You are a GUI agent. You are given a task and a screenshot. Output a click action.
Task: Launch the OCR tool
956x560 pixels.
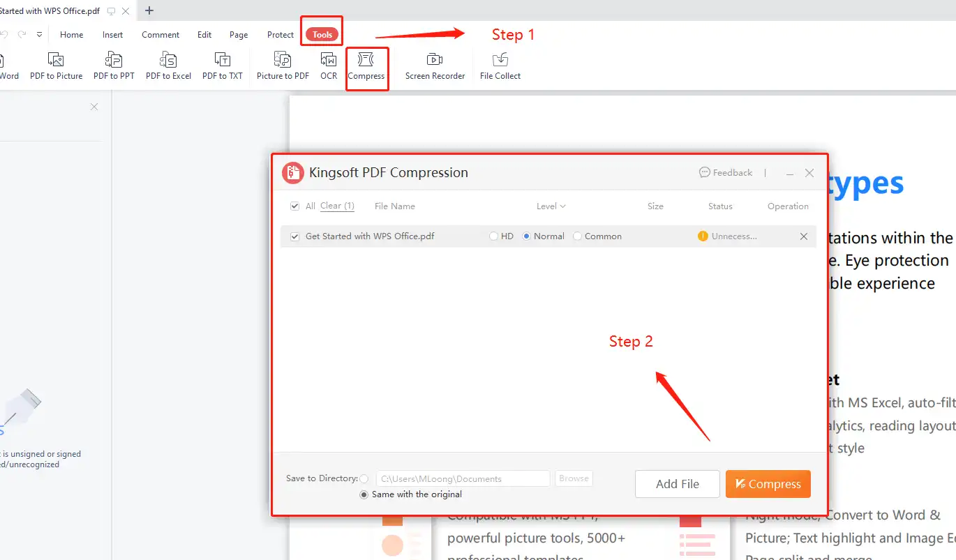coord(329,66)
